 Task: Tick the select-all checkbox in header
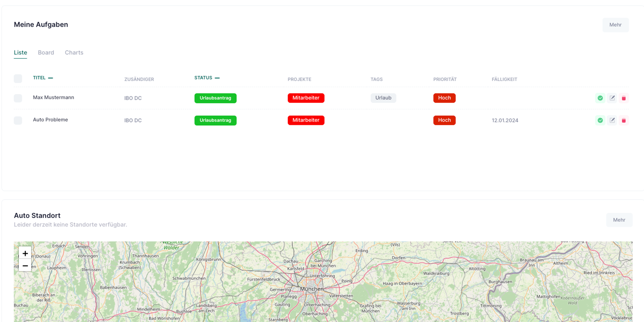pyautogui.click(x=18, y=79)
